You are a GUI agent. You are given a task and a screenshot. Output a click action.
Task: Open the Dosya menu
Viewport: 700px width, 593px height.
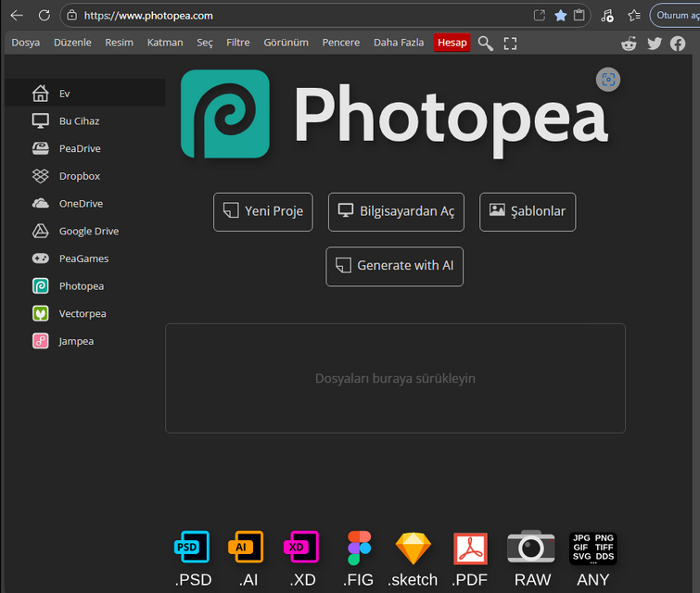coord(26,43)
